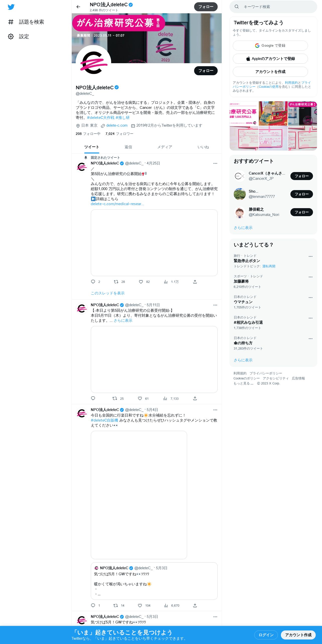This screenshot has height=644, width=322.
Task: Go back with the arrow icon
Action: click(x=78, y=7)
